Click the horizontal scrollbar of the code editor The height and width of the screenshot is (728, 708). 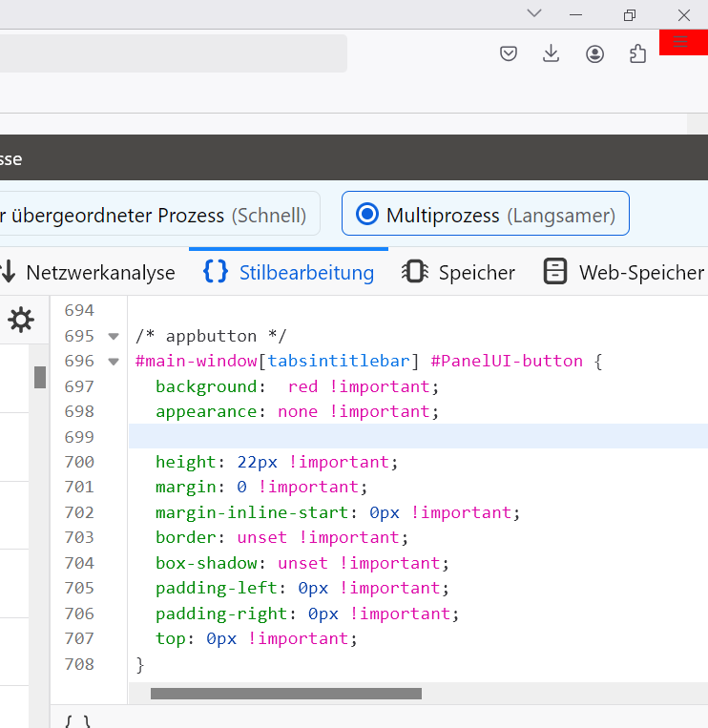coord(286,694)
